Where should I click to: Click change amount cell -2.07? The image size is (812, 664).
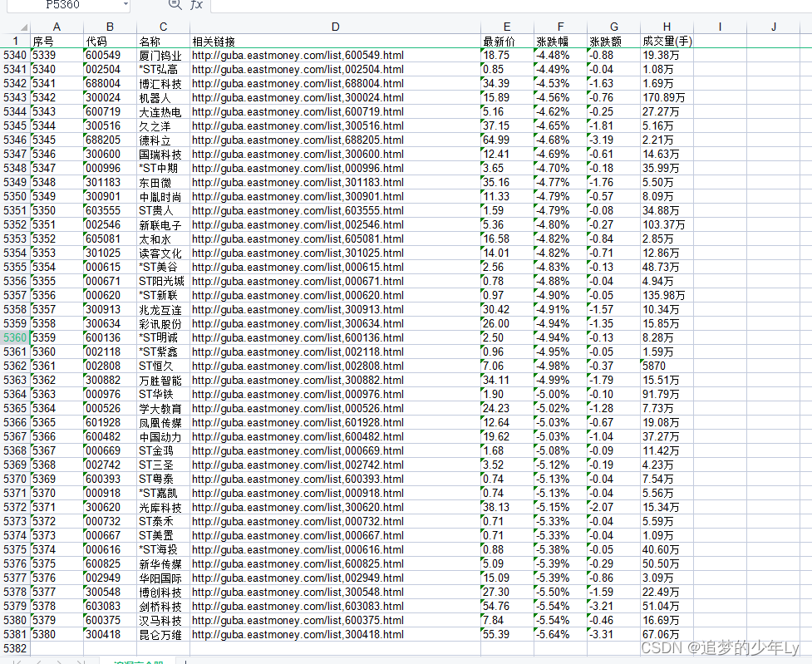(613, 508)
